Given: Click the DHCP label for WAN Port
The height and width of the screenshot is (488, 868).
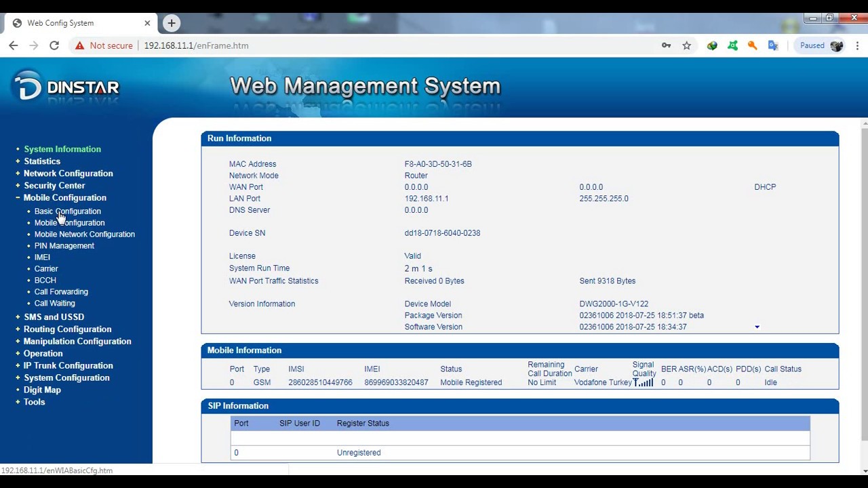Looking at the screenshot, I should (765, 187).
